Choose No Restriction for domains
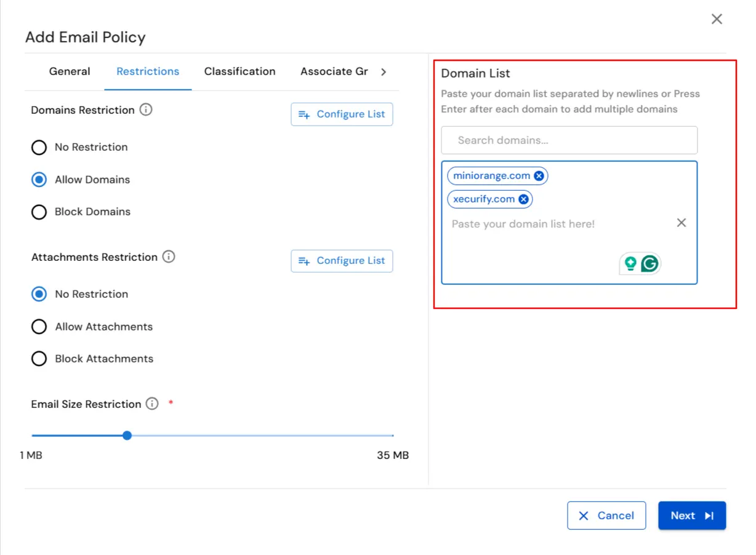This screenshot has width=756, height=555. pyautogui.click(x=39, y=147)
